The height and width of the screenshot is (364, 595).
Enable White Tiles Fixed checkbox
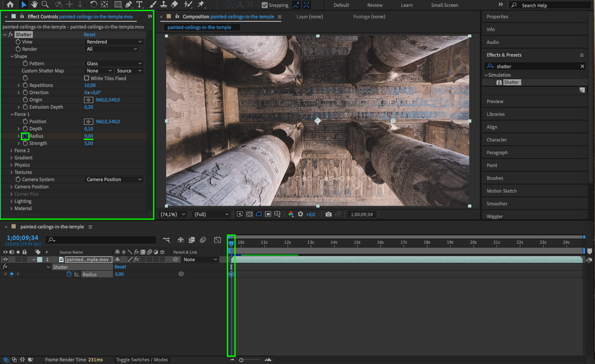click(87, 78)
